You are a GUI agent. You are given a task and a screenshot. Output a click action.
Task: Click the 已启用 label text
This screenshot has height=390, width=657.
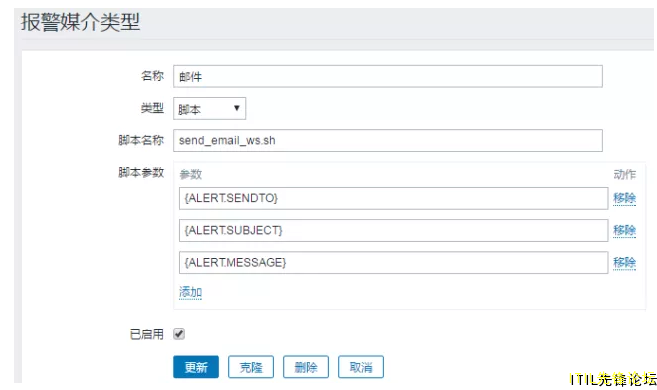146,334
